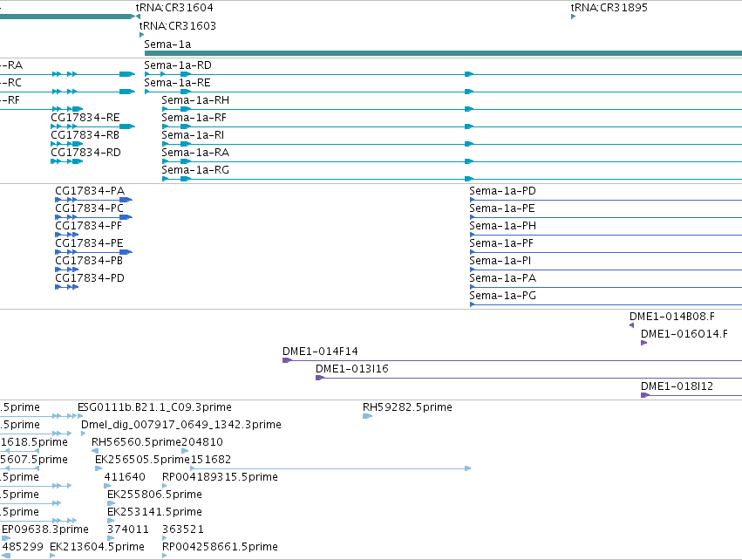Select the tRNA:CR31603 gene label
Viewport: 742px width, 560px height.
[178, 25]
